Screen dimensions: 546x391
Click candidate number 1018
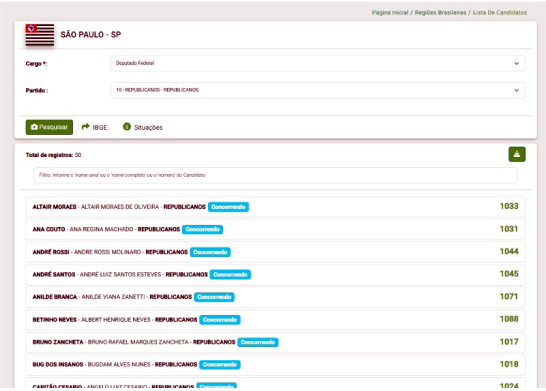(x=509, y=364)
